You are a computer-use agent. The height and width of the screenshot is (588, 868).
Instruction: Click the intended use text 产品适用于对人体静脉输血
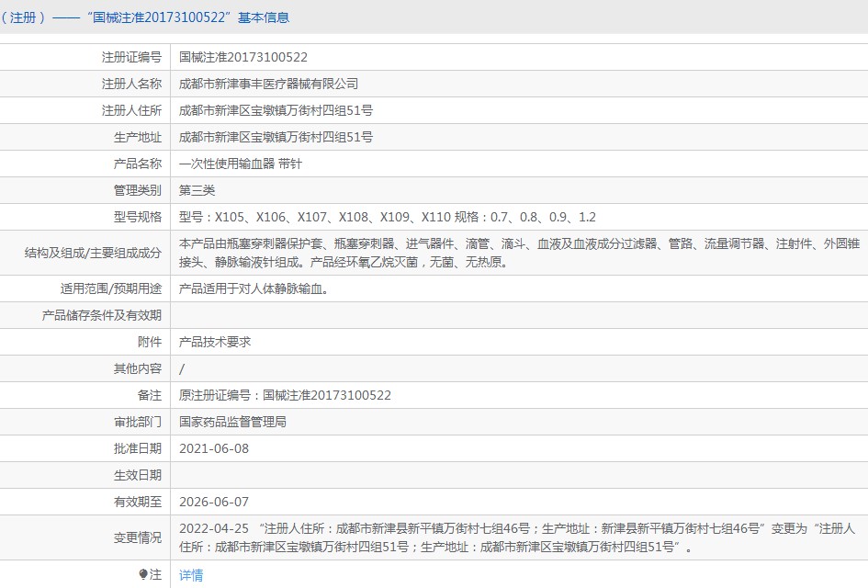coord(254,289)
